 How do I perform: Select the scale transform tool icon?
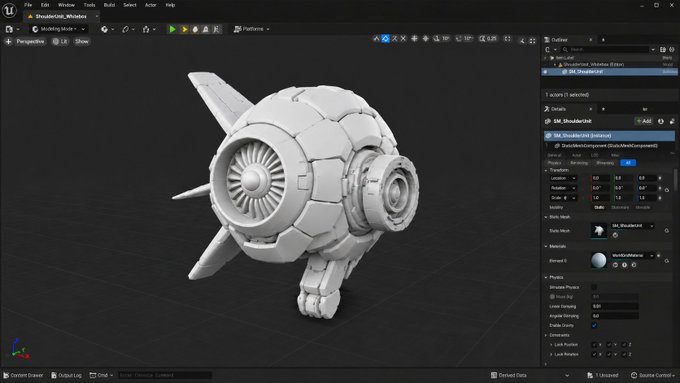403,39
